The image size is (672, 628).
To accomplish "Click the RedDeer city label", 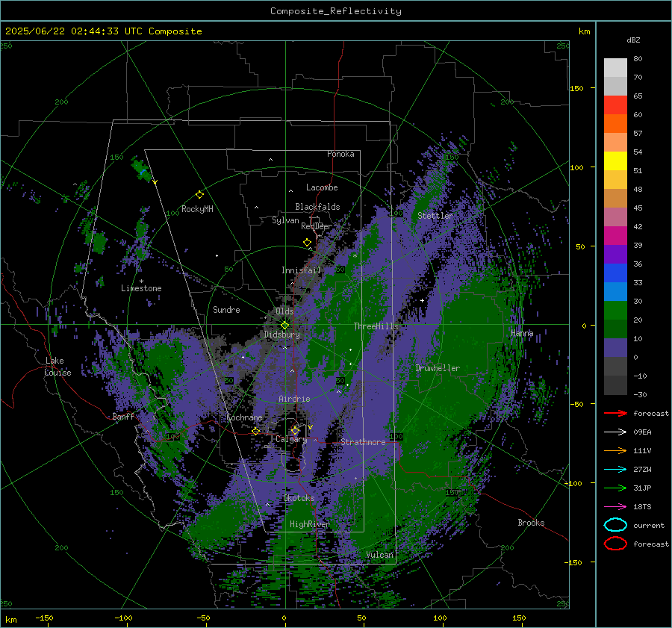I will [317, 226].
